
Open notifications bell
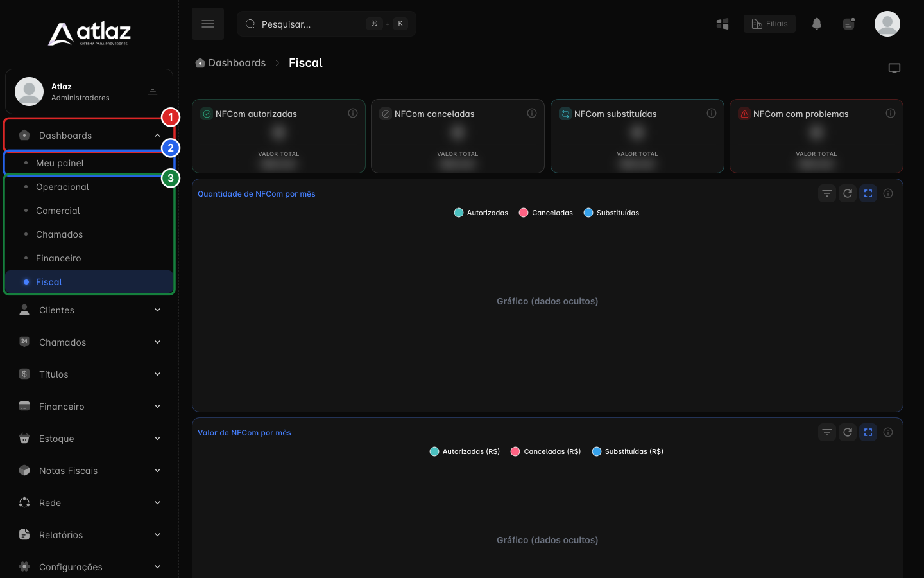(817, 24)
